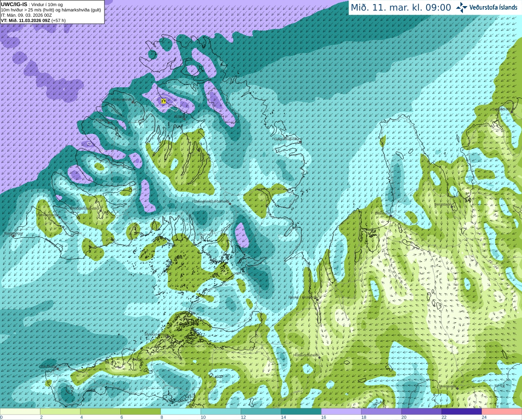Click the 20–22 m/s violet swatch
Image resolution: width=522 pixels, height=420 pixels.
pos(422,411)
